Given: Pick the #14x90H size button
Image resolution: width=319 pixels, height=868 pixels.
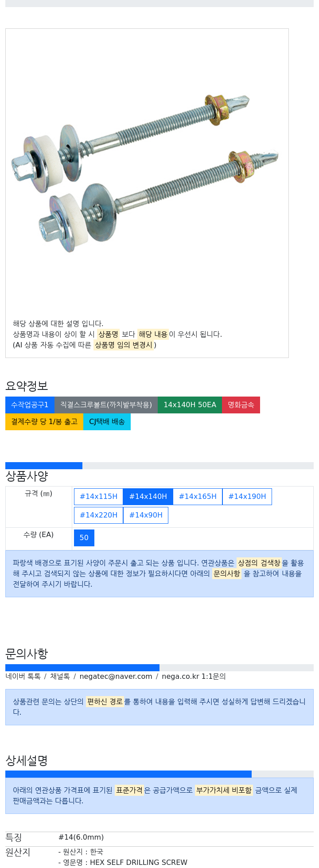Looking at the screenshot, I should pyautogui.click(x=146, y=515).
